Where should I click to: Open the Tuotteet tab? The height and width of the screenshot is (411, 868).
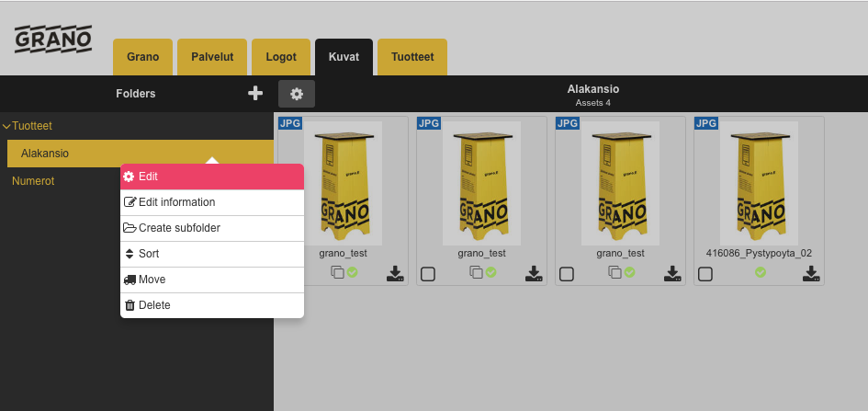[412, 57]
